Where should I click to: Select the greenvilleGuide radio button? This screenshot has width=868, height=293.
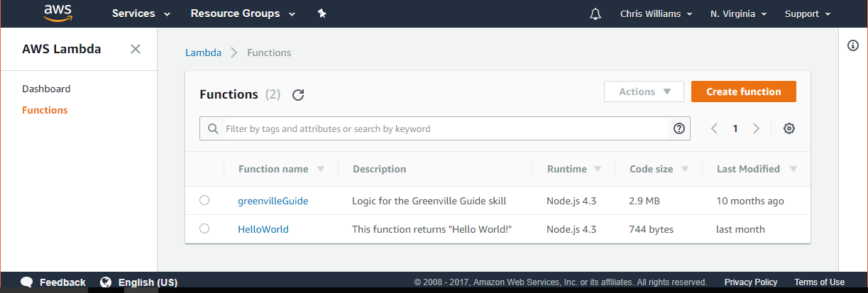click(204, 201)
